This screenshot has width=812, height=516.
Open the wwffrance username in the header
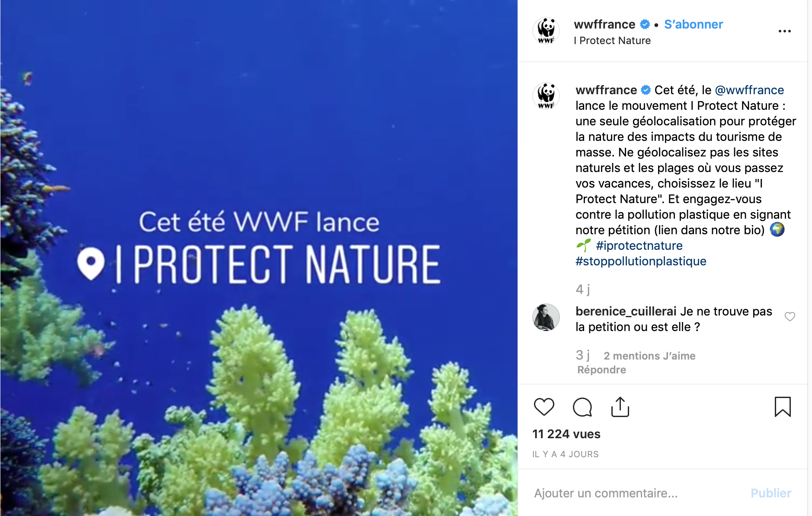pyautogui.click(x=604, y=24)
